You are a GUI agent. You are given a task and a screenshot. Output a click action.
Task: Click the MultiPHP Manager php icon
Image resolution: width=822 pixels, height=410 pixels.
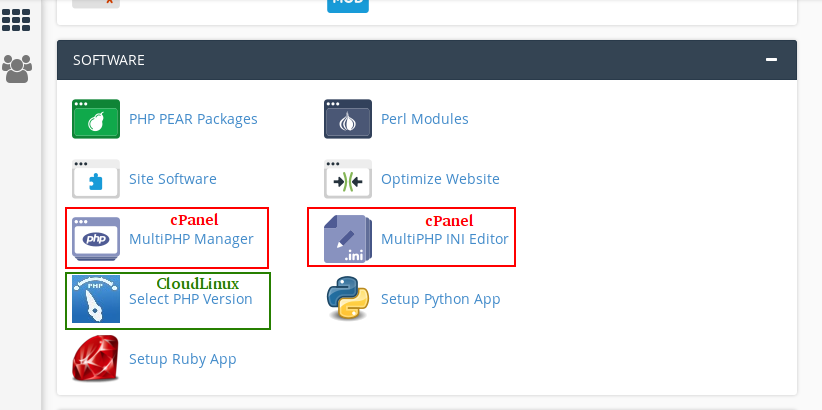pos(96,239)
